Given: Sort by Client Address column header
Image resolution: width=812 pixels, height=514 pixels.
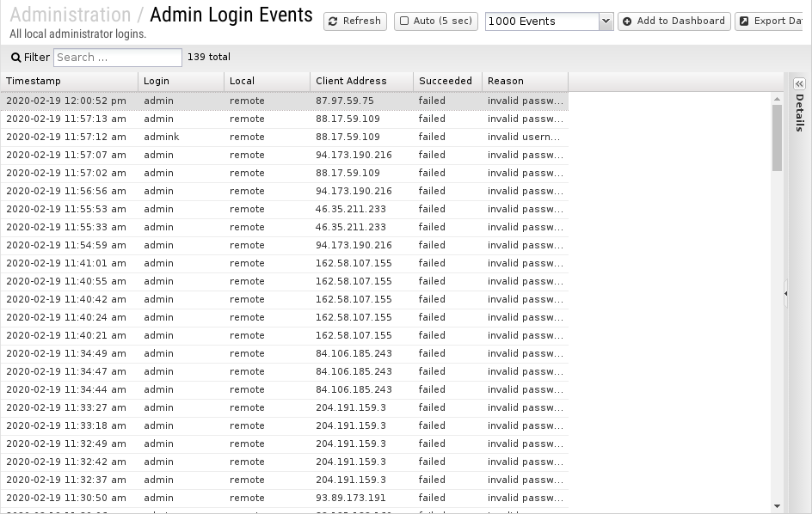Looking at the screenshot, I should click(x=361, y=82).
